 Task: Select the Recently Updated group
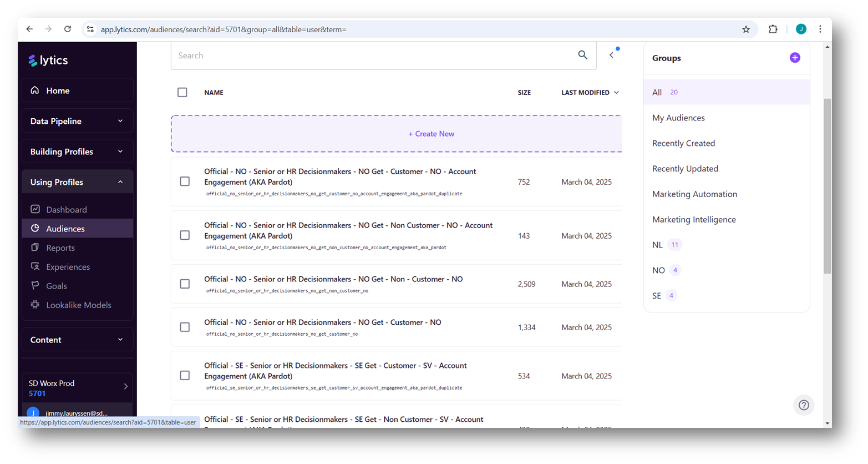coord(685,169)
